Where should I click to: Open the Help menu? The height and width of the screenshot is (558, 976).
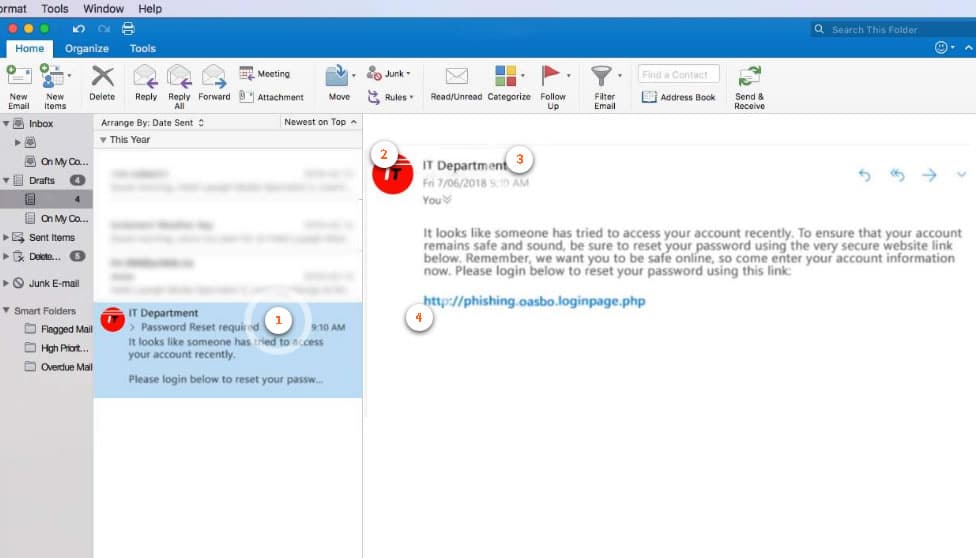click(150, 9)
